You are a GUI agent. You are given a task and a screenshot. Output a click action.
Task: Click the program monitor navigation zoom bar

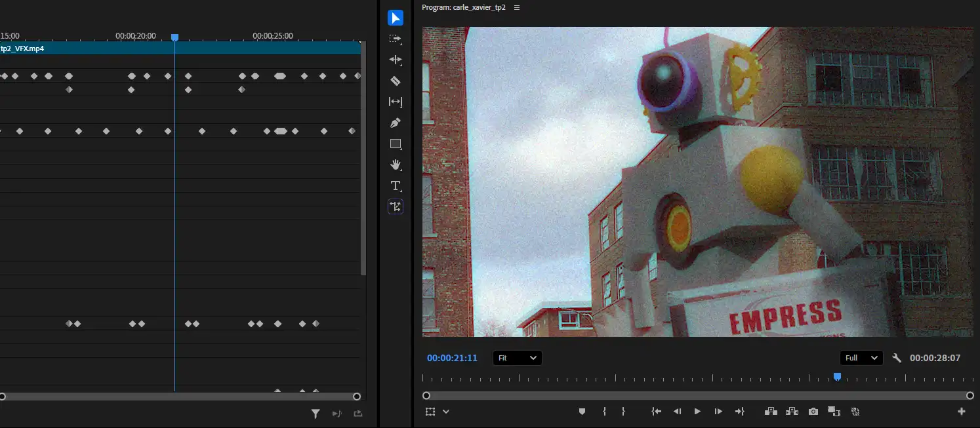pyautogui.click(x=698, y=395)
